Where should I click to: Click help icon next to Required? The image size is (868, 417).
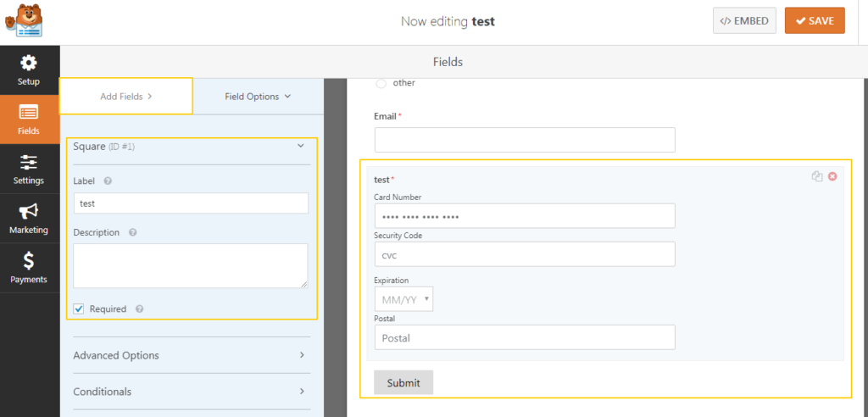(x=139, y=309)
